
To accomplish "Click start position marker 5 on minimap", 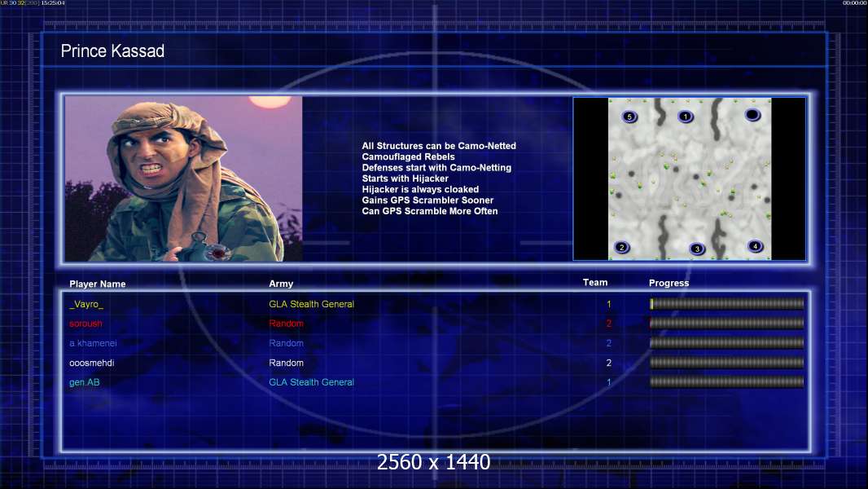I will coord(629,117).
